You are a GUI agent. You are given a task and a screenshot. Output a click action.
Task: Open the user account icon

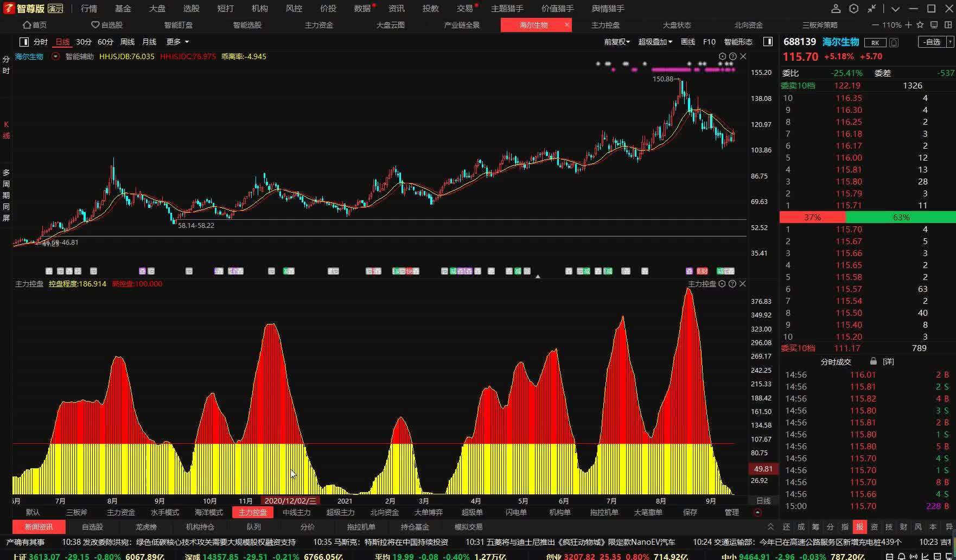click(836, 9)
